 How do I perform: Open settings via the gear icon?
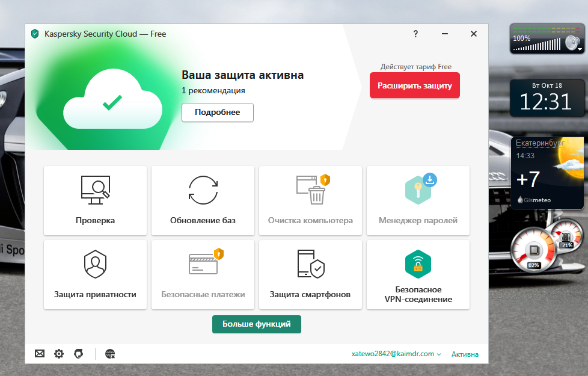[59, 354]
